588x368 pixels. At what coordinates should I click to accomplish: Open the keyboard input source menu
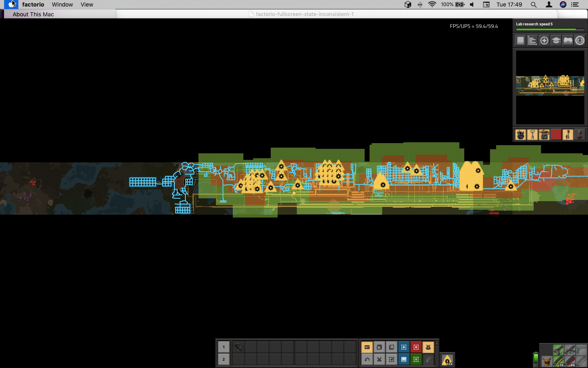(x=486, y=4)
